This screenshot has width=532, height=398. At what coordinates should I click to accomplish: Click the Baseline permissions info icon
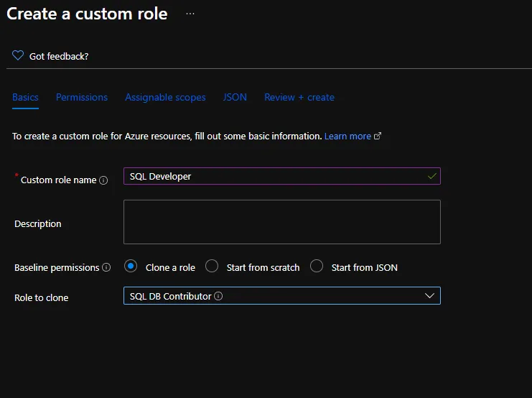pyautogui.click(x=106, y=267)
